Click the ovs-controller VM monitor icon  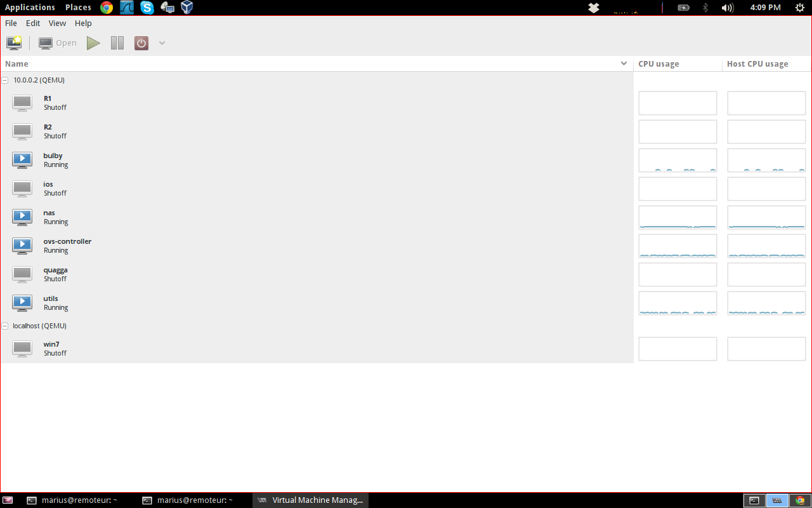tap(22, 246)
